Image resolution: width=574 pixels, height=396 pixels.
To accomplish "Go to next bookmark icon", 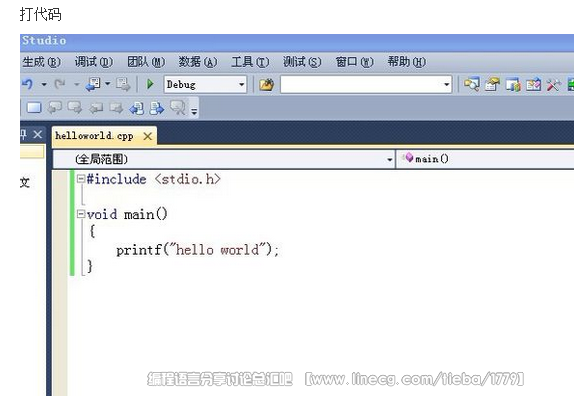I will tap(75, 108).
